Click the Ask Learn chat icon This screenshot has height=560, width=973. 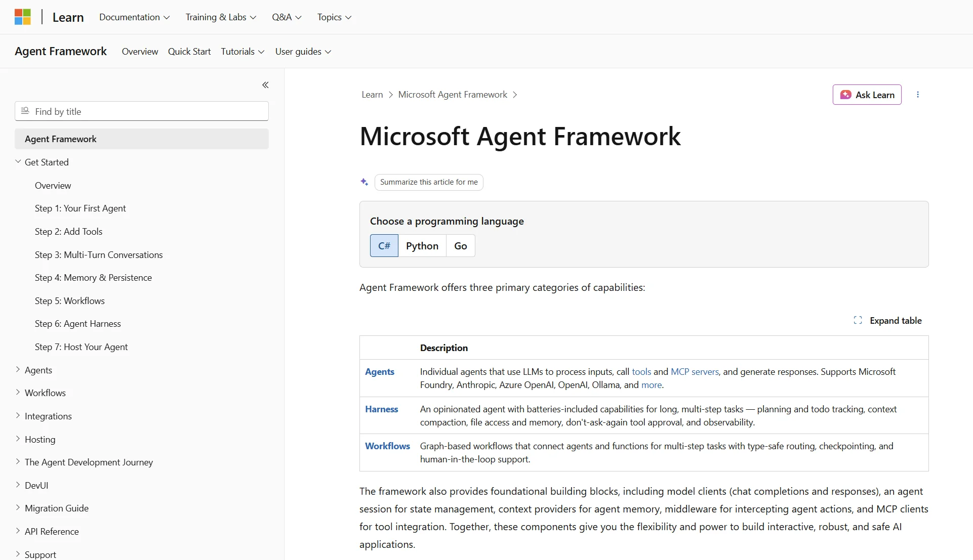tap(845, 95)
